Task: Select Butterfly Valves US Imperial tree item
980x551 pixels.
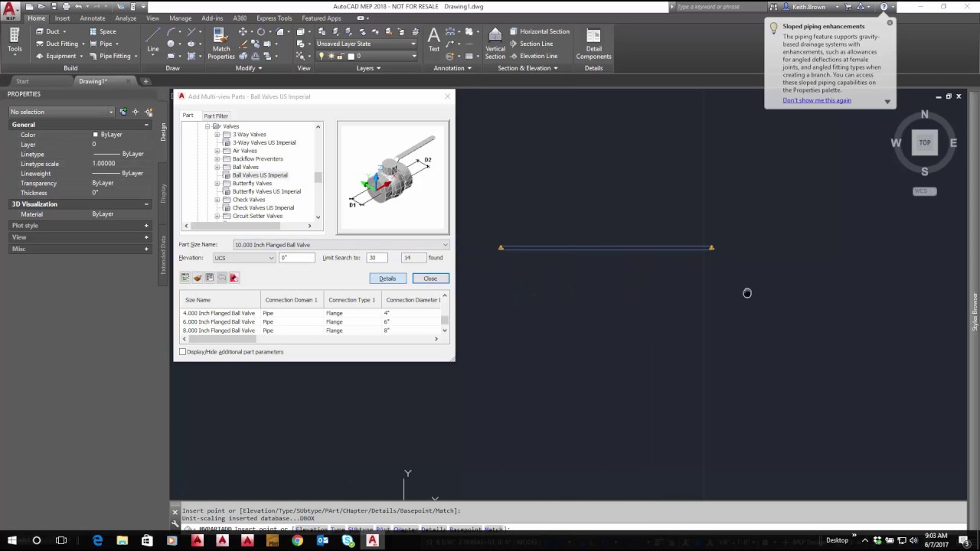Action: coord(266,191)
